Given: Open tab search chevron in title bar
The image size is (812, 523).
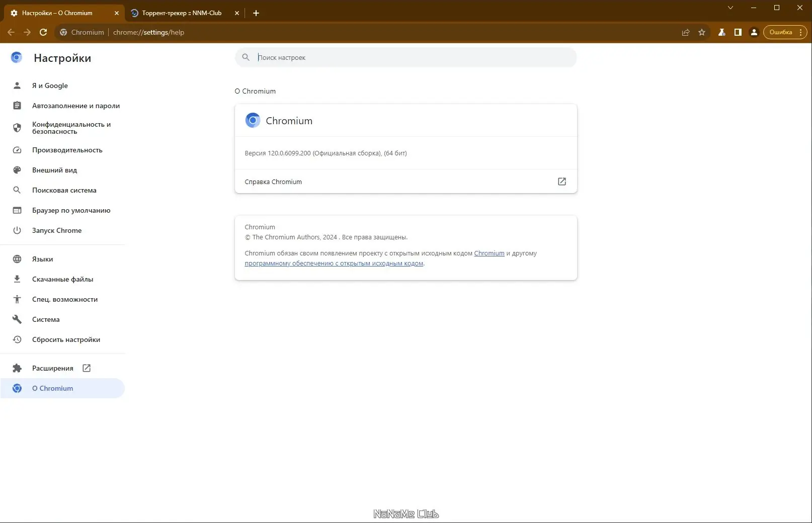Looking at the screenshot, I should click(730, 8).
